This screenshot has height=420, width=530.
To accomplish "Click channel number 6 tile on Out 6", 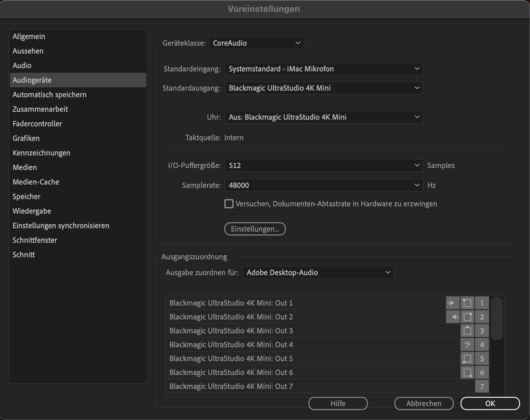I will 482,372.
